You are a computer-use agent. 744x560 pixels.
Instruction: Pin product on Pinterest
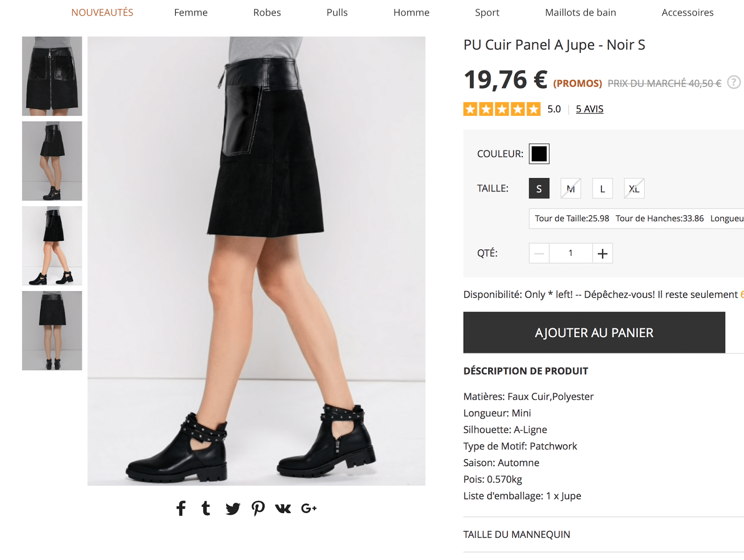click(x=258, y=508)
